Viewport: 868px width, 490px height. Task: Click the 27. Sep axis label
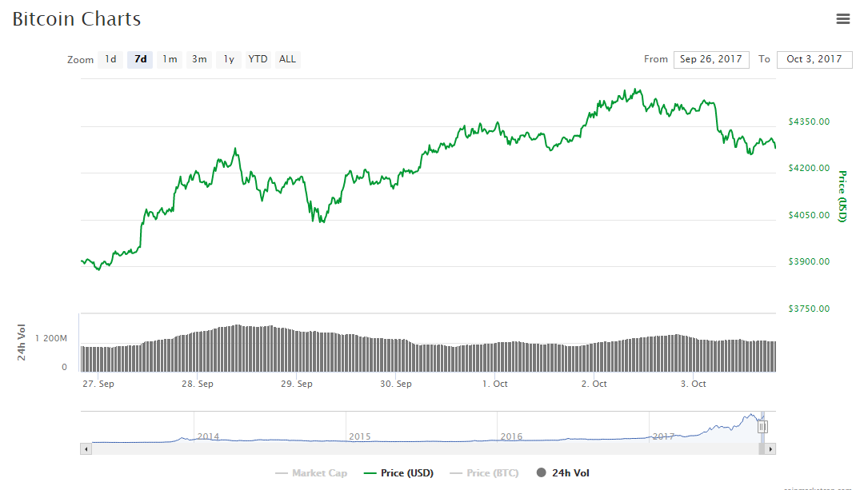tap(98, 384)
